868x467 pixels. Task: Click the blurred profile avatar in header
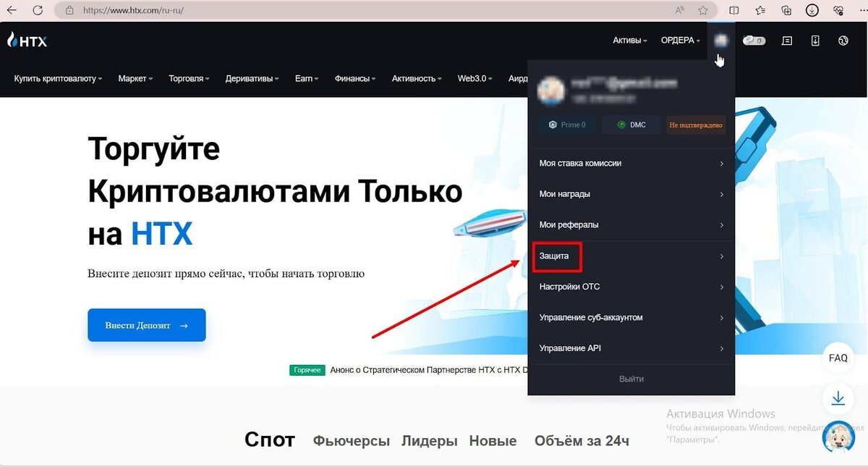click(x=720, y=41)
